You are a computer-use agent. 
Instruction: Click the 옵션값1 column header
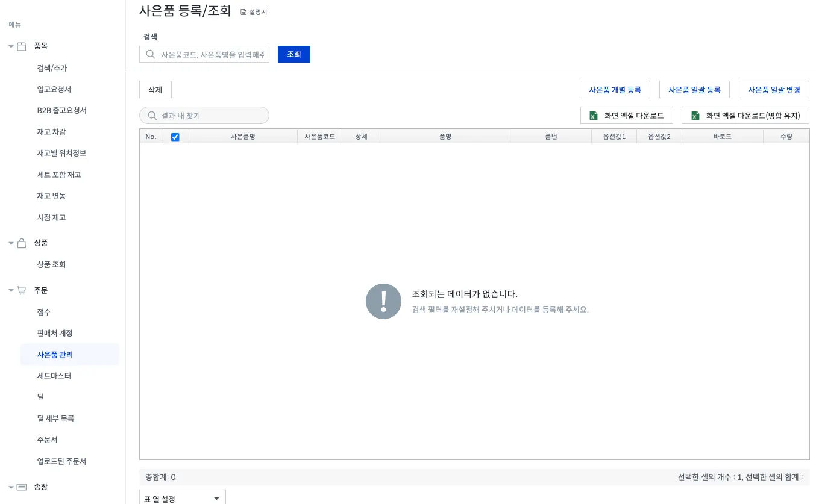(x=614, y=137)
